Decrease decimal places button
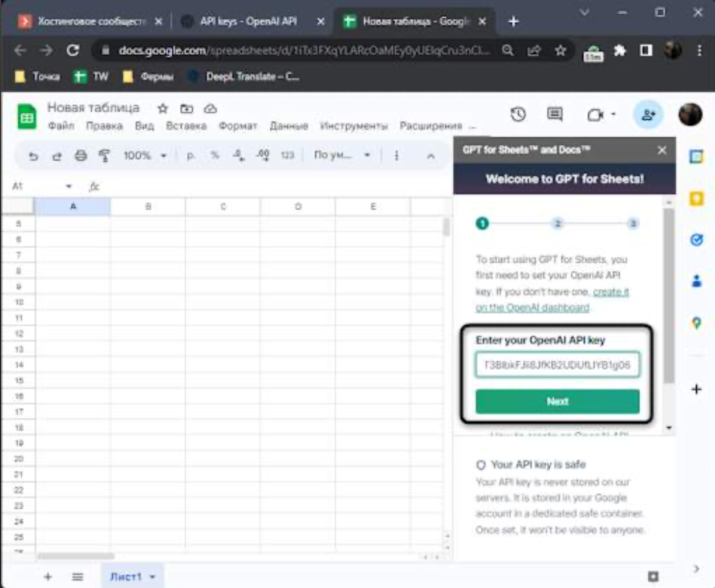Image resolution: width=715 pixels, height=588 pixels. [x=239, y=155]
